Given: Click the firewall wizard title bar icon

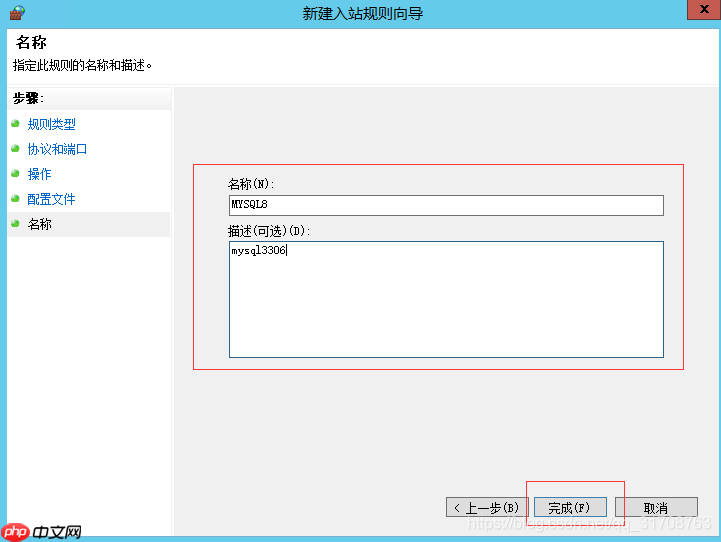Looking at the screenshot, I should click(x=17, y=13).
